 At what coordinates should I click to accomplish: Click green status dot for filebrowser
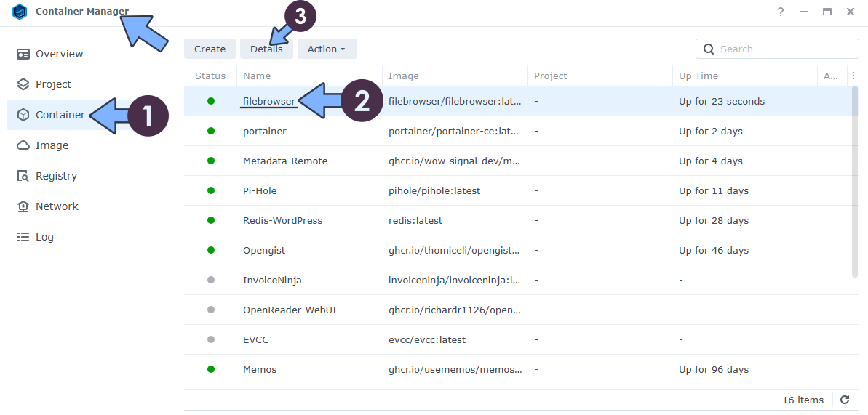point(211,101)
